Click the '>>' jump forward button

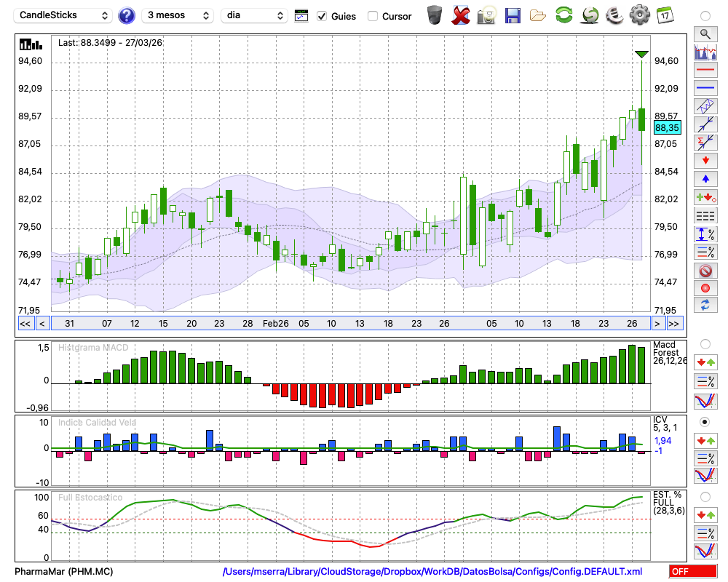[x=674, y=323]
